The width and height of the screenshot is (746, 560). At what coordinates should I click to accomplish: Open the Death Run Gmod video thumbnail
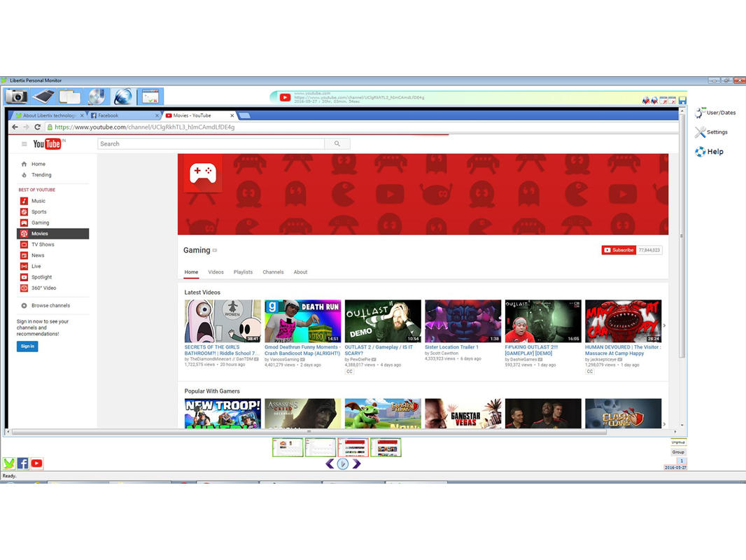click(302, 321)
